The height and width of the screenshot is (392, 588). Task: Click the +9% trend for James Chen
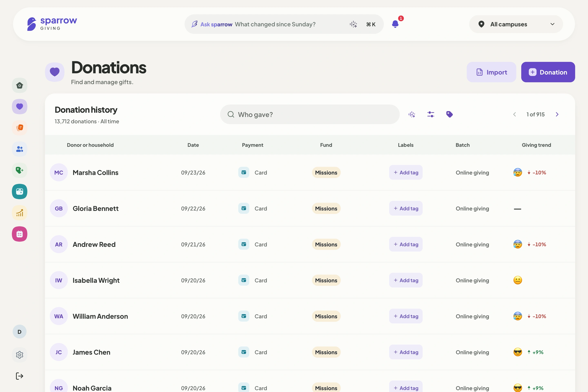click(x=535, y=352)
